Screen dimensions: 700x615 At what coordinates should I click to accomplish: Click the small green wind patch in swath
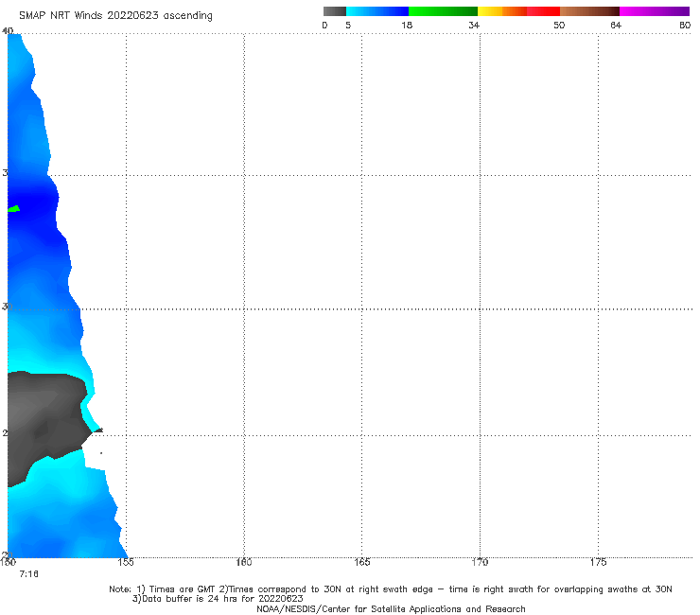pyautogui.click(x=14, y=208)
